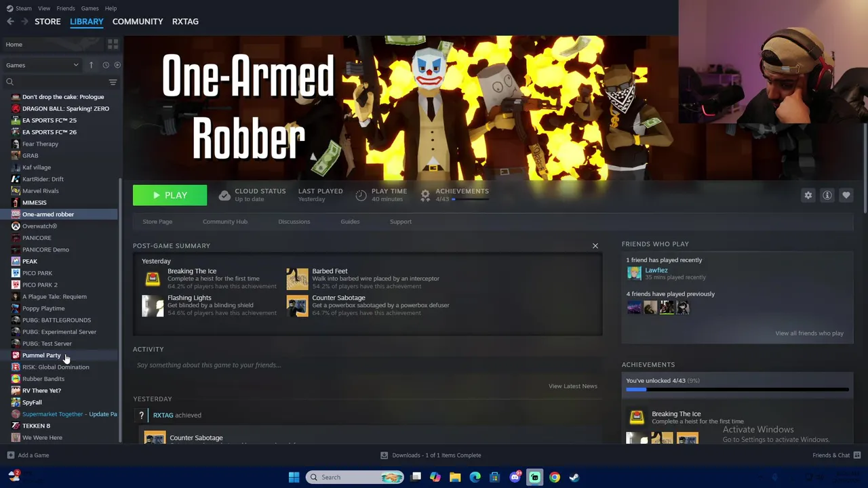Go back with the left arrow
Image resolution: width=868 pixels, height=488 pixels.
(x=10, y=22)
